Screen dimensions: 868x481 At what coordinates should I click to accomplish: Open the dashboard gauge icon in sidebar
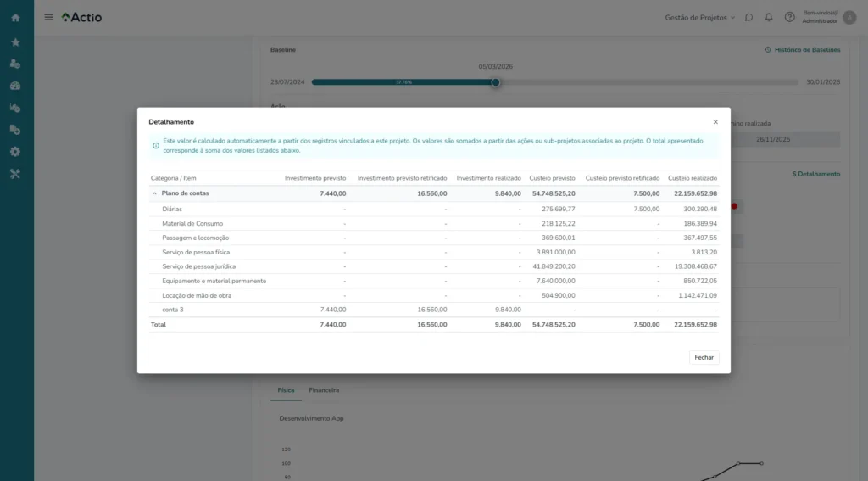coord(15,86)
